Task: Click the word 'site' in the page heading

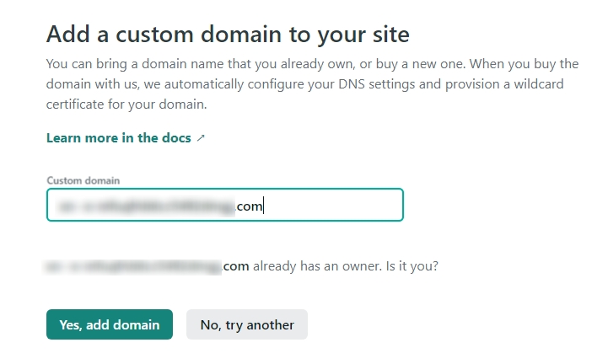Action: (391, 34)
